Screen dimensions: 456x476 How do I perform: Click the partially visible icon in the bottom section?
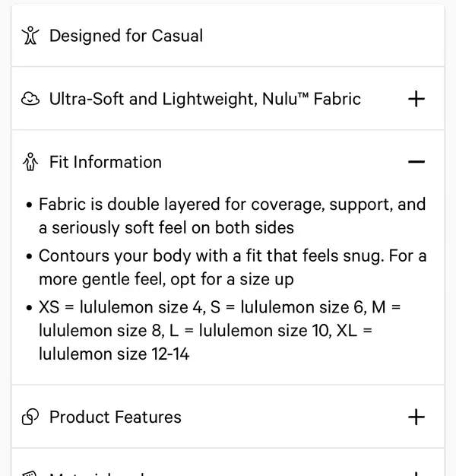tap(30, 474)
